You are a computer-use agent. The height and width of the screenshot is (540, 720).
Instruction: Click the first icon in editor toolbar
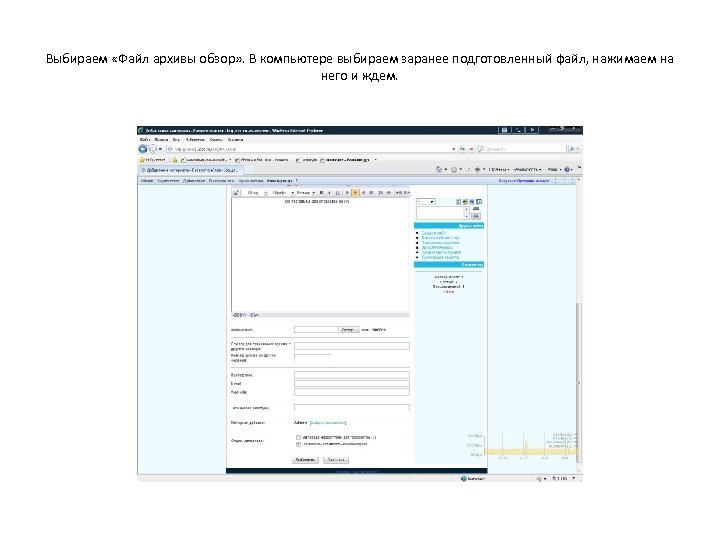tap(236, 193)
